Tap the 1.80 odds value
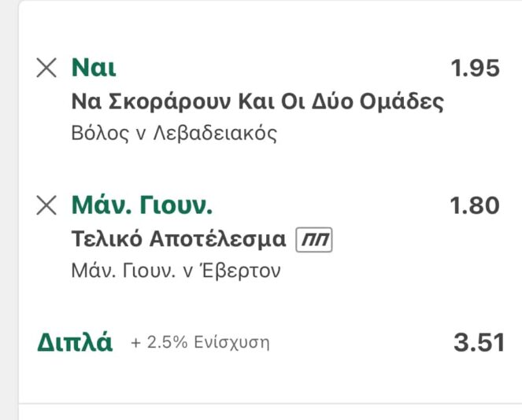 coord(474,206)
